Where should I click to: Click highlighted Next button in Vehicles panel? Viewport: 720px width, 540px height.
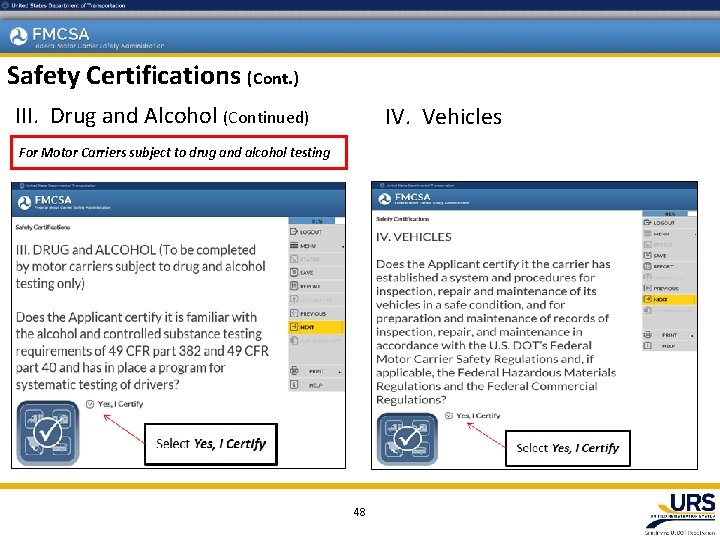click(669, 299)
